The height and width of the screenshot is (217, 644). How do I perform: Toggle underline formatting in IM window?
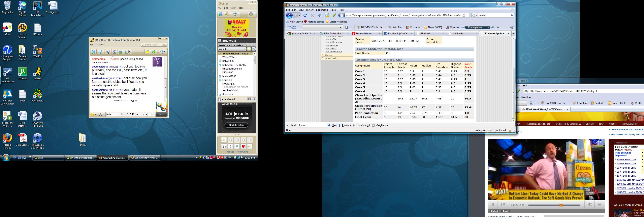tap(133, 114)
